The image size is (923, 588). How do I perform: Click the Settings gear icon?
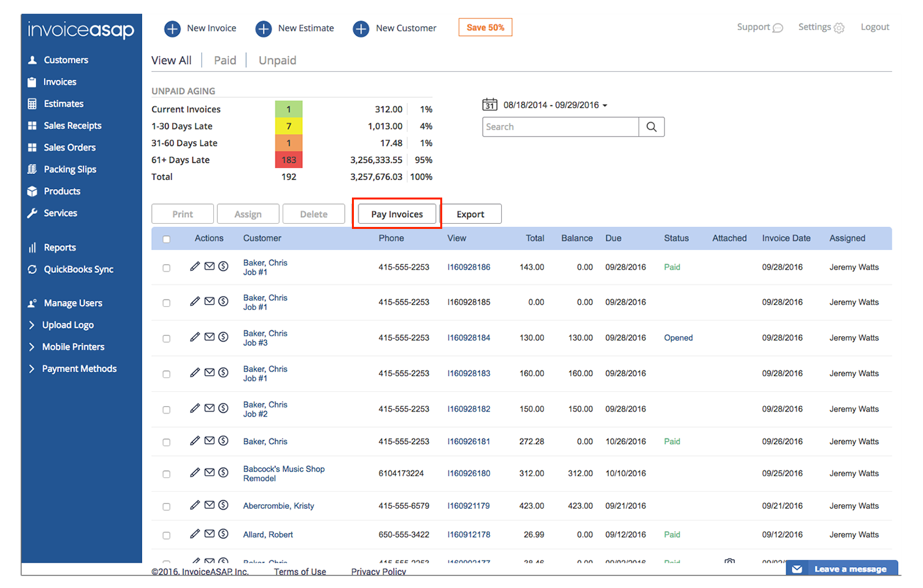coord(839,27)
